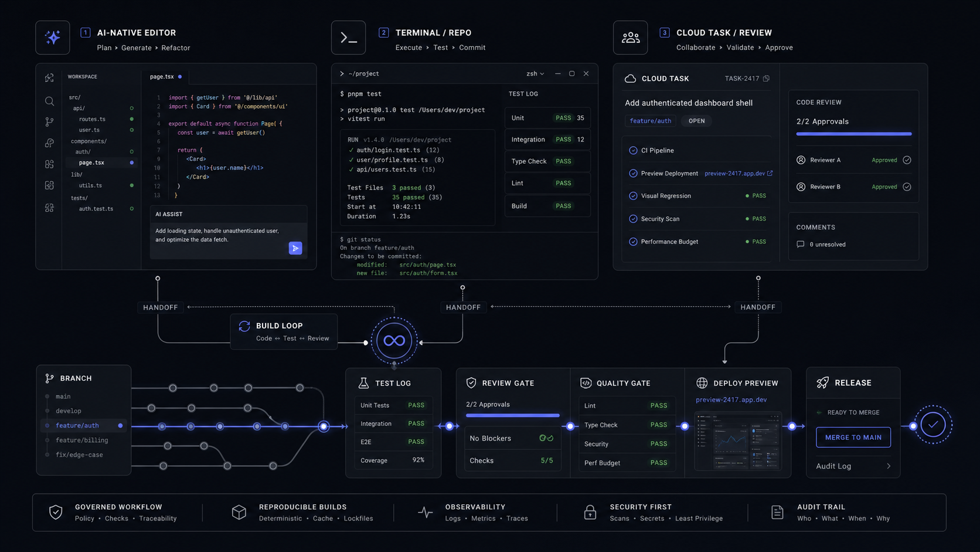Click the Branch panel git icon

tap(49, 378)
